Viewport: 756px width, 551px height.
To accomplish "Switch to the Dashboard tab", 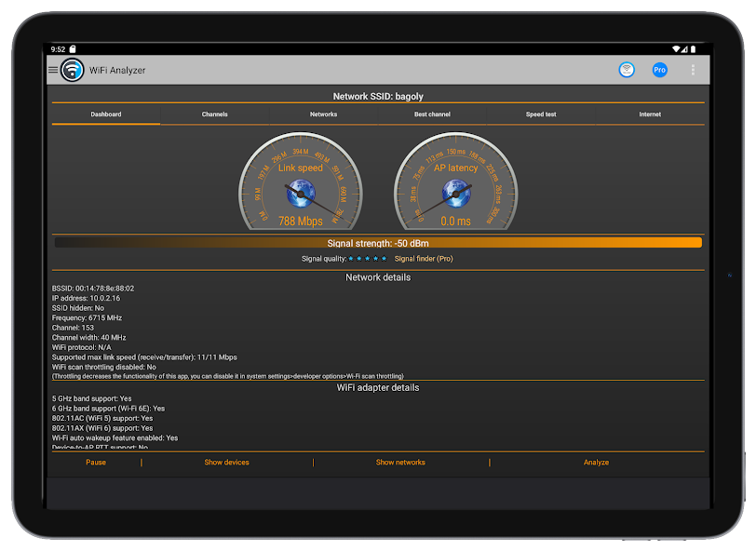I will tap(106, 114).
